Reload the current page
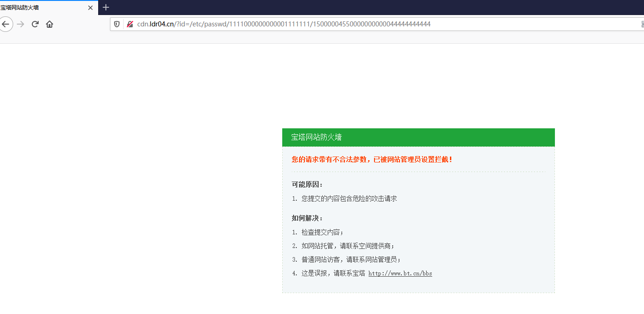644x314 pixels. click(35, 24)
